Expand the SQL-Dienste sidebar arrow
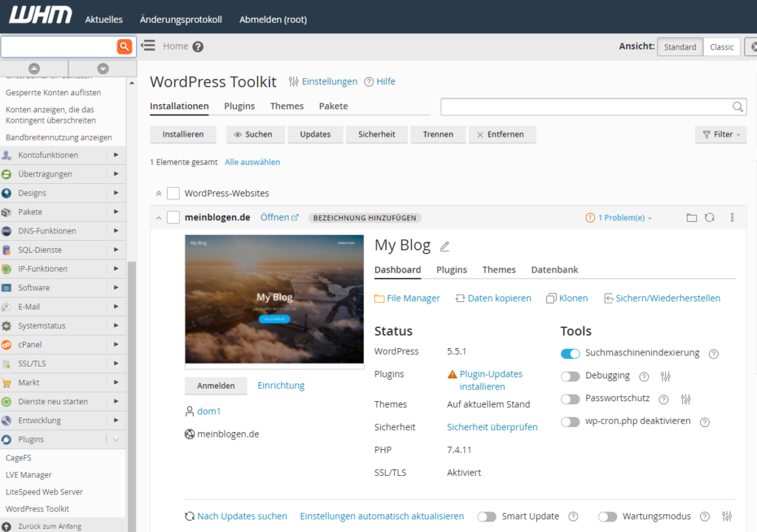This screenshot has width=757, height=532. [116, 250]
